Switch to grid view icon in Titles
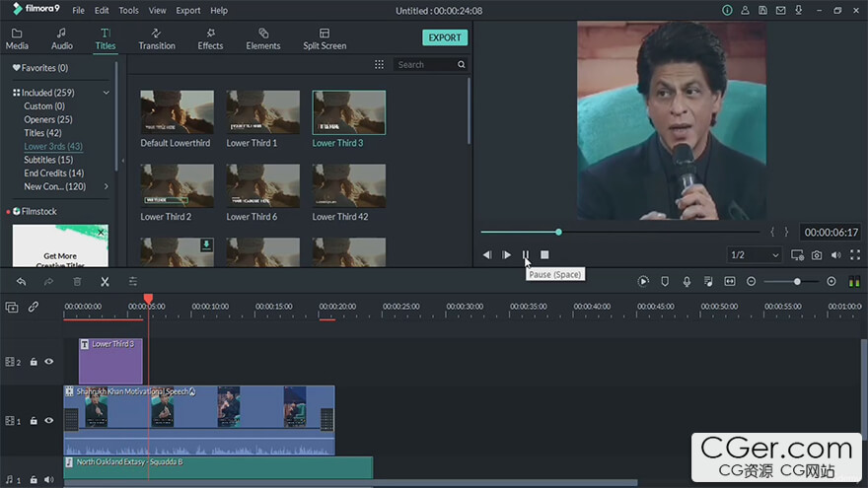 [x=379, y=65]
